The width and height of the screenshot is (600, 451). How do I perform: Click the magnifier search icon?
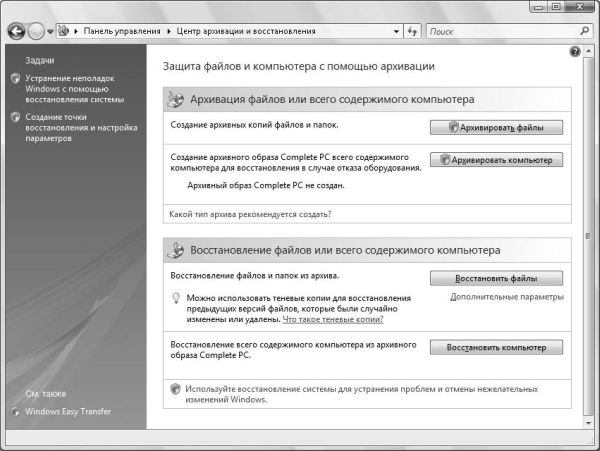point(584,31)
